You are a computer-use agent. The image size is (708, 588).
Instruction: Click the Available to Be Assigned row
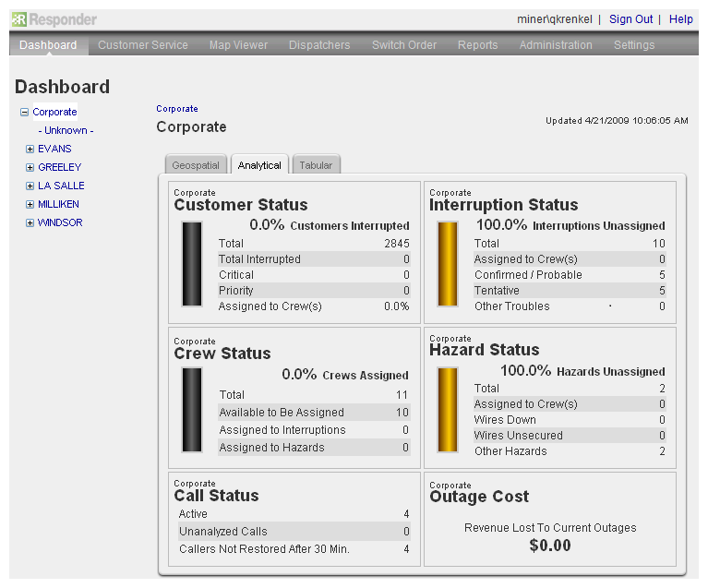(x=314, y=413)
